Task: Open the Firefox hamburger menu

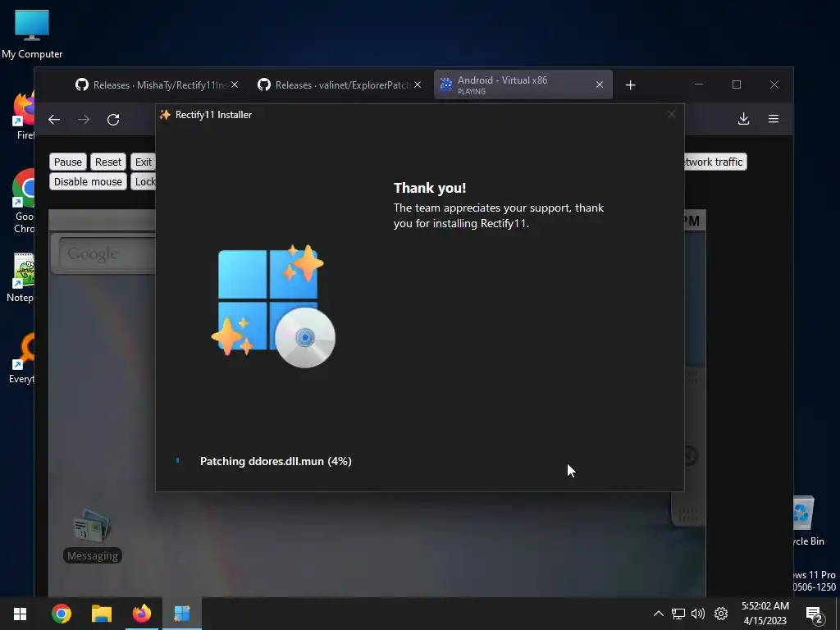Action: [774, 119]
